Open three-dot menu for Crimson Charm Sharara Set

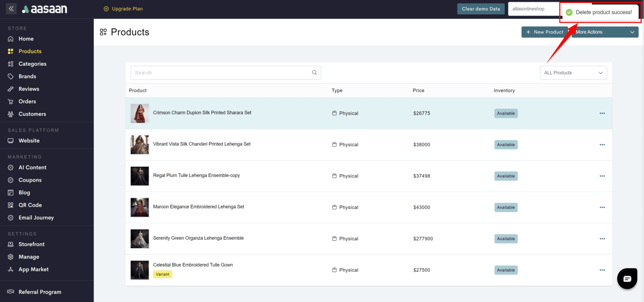602,113
